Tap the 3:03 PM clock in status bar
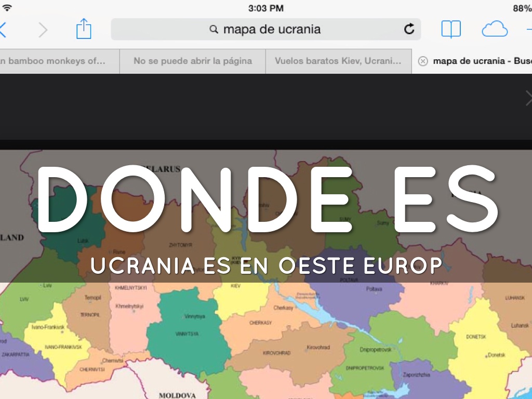This screenshot has width=532, height=399. [266, 8]
